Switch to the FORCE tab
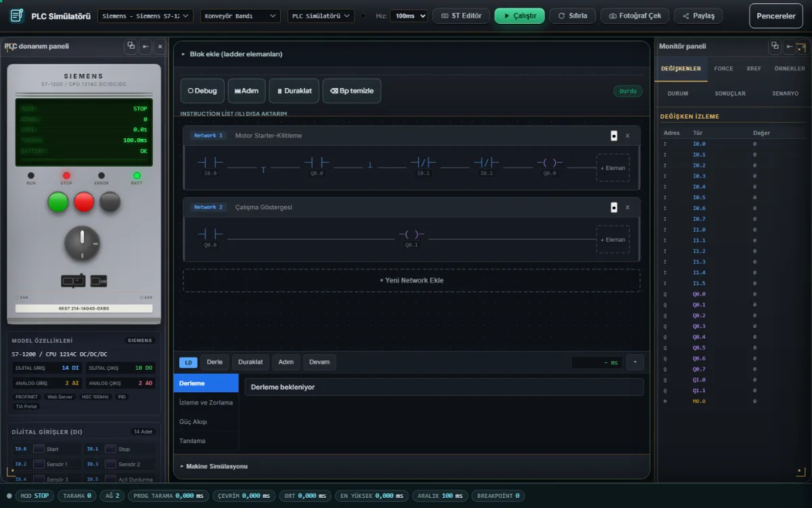This screenshot has height=508, width=812. click(723, 68)
